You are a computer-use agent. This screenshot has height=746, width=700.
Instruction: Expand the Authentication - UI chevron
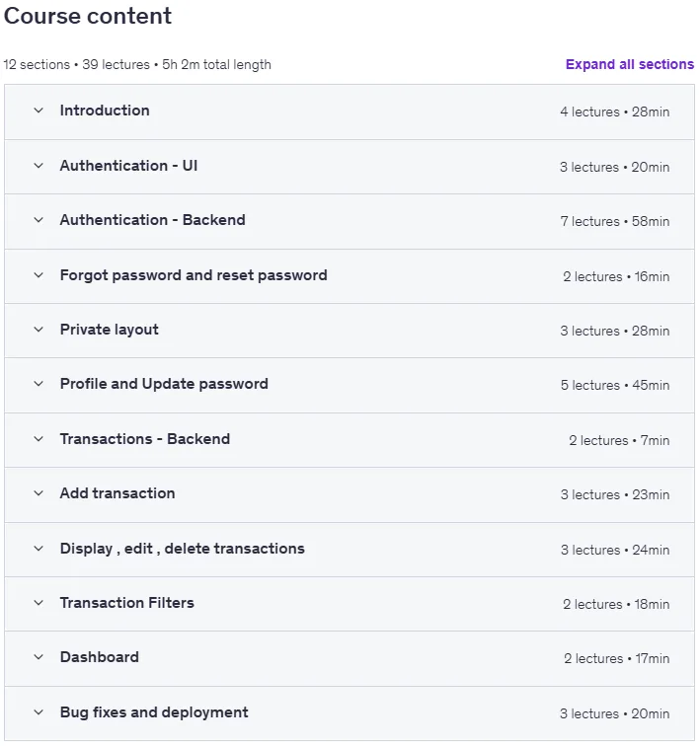(39, 166)
